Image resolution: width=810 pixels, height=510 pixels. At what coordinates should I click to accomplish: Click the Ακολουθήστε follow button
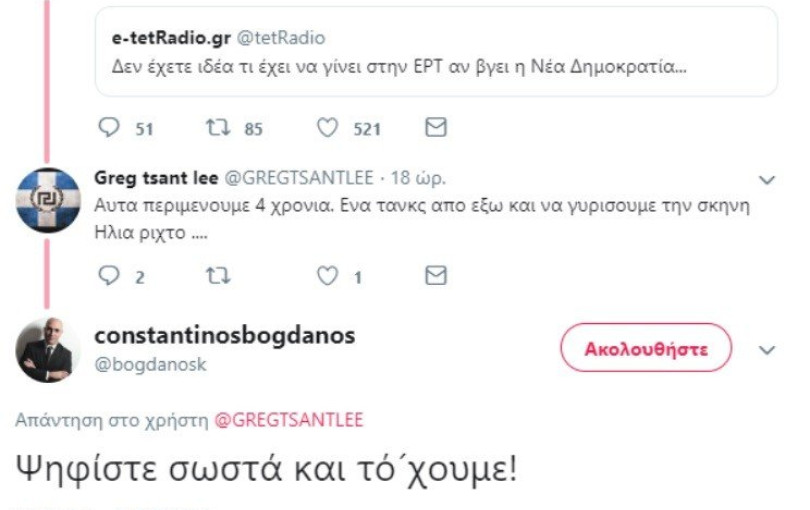coord(645,349)
